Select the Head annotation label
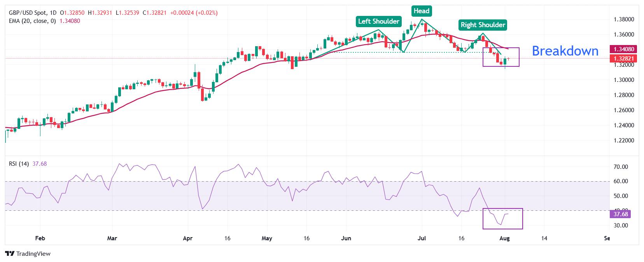 (421, 11)
